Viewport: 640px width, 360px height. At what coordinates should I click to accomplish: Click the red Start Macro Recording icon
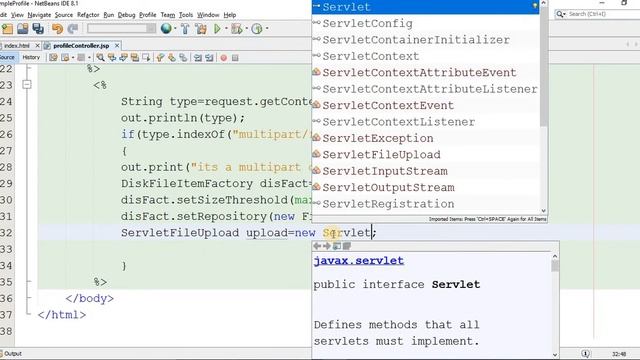click(224, 58)
